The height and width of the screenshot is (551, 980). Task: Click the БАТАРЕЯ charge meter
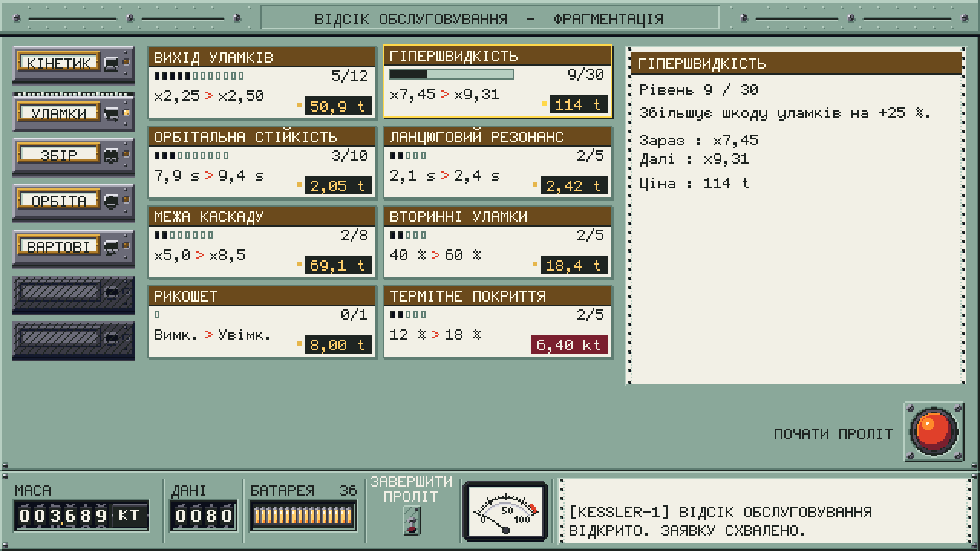point(303,516)
